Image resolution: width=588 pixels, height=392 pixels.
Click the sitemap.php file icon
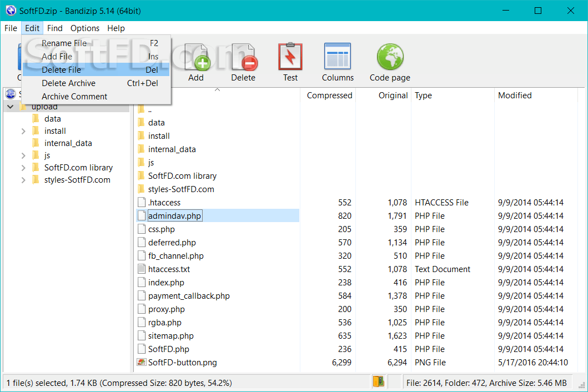click(x=142, y=336)
